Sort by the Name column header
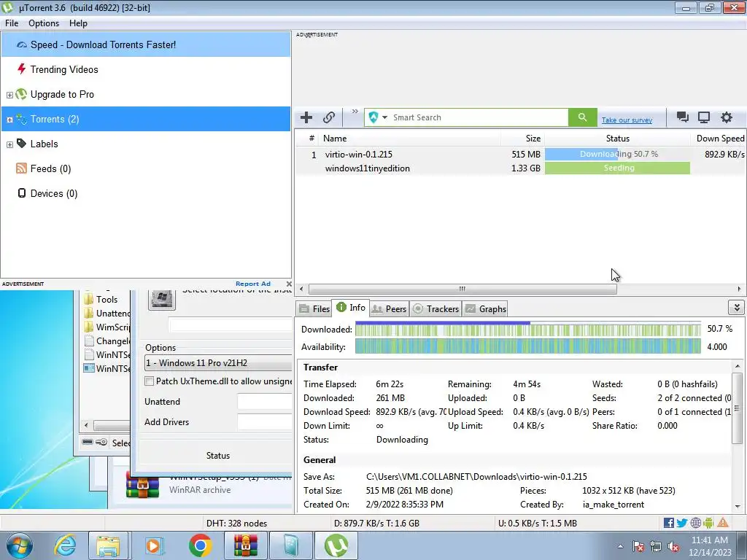This screenshot has height=560, width=747. click(x=410, y=139)
